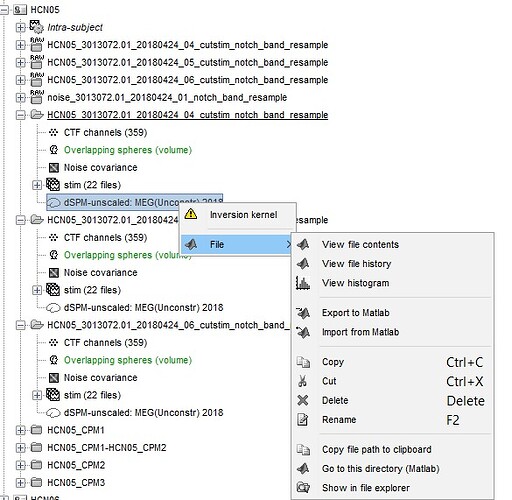Select the HCN05_CPM3 folder row
The image size is (512, 500).
tap(76, 482)
